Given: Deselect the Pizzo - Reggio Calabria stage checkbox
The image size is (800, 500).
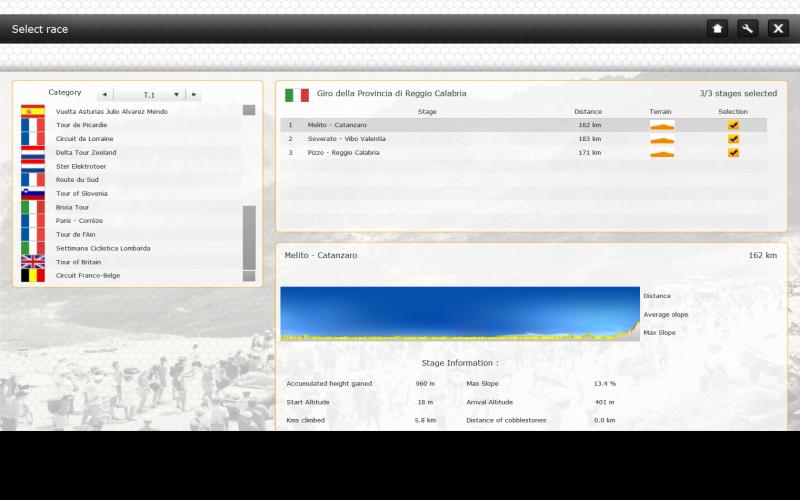Looking at the screenshot, I should click(733, 153).
